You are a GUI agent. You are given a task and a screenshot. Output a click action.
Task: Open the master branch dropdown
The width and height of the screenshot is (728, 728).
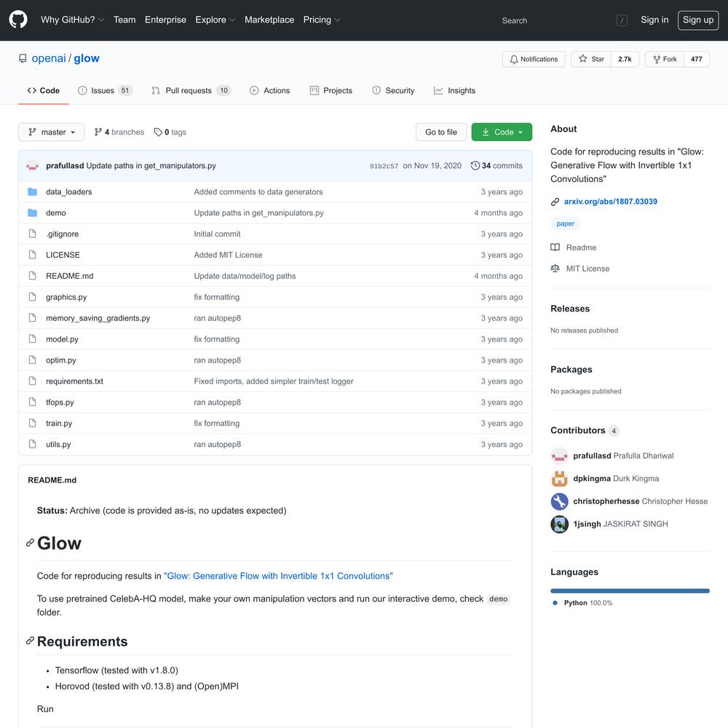(x=51, y=132)
